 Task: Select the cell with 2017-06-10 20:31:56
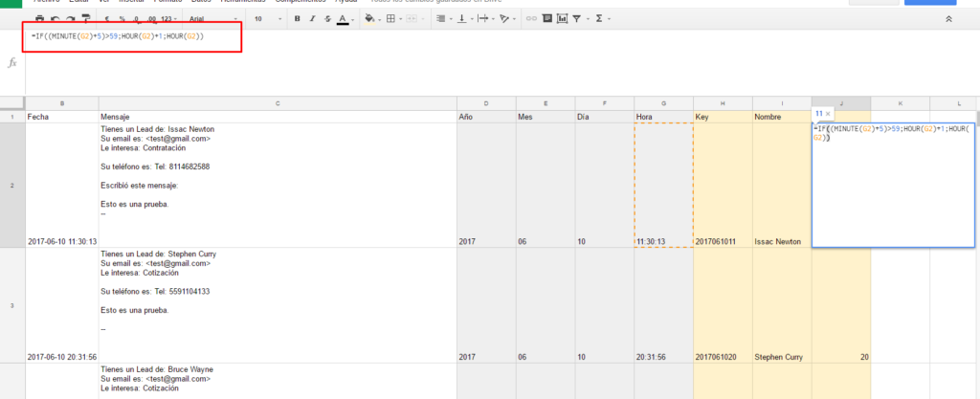click(x=62, y=305)
